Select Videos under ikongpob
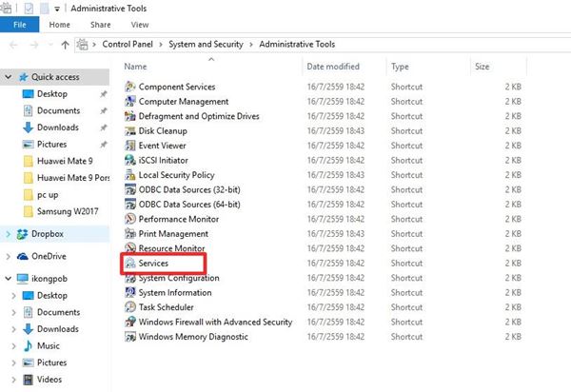The width and height of the screenshot is (571, 392). (x=49, y=380)
